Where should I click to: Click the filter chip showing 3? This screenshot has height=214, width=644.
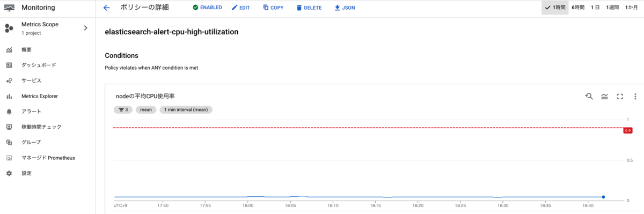[123, 109]
